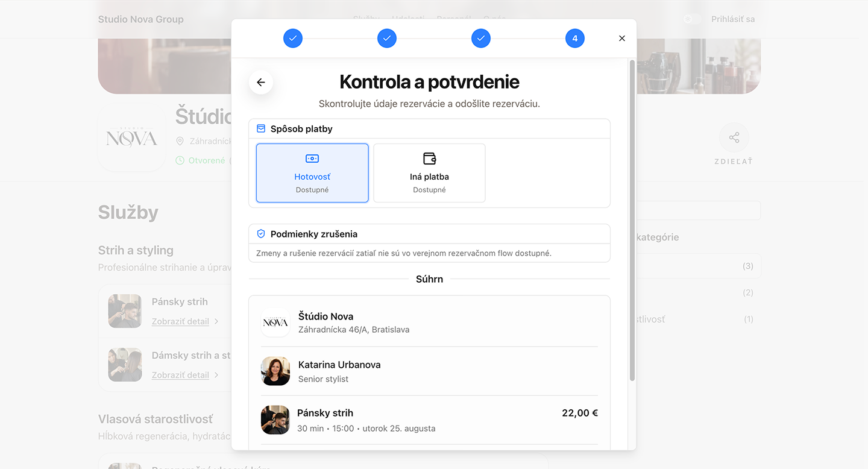Viewport: 868px width, 469px height.
Task: Click the share icon above ZDIEĽAŤ
Action: click(734, 137)
